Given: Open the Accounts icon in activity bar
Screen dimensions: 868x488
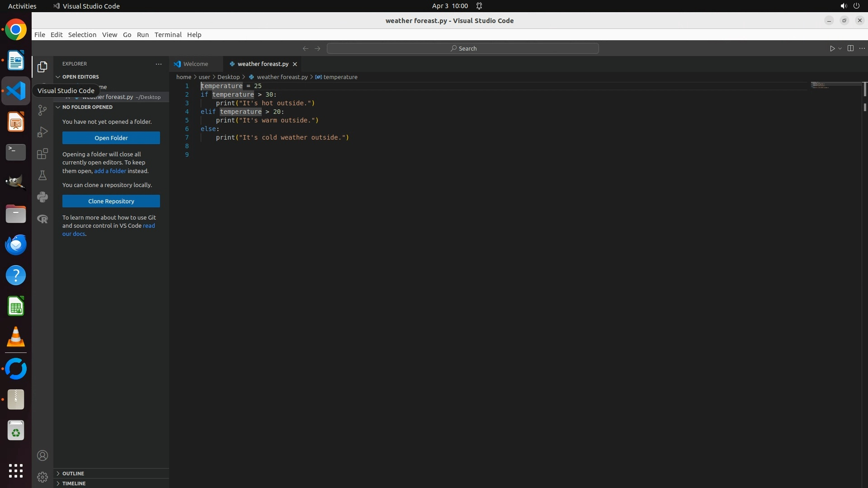Looking at the screenshot, I should [42, 455].
